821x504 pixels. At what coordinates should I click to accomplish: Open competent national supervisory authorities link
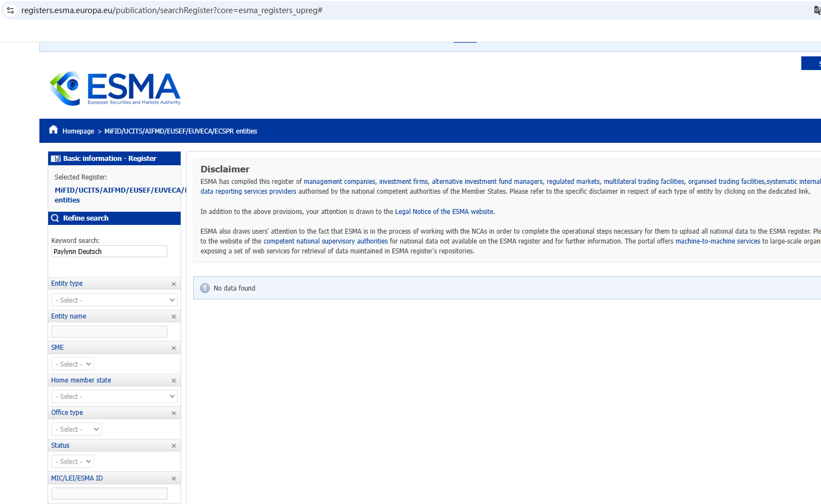click(x=326, y=241)
